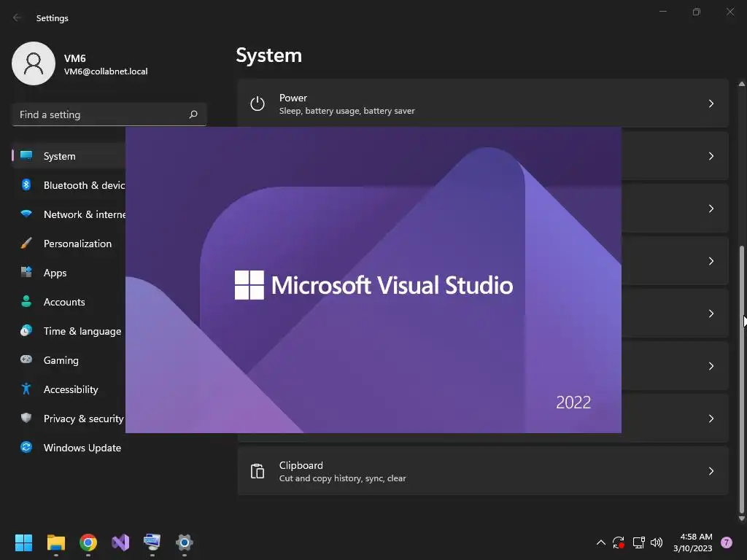Click the Apps icon in sidebar

[x=26, y=272]
